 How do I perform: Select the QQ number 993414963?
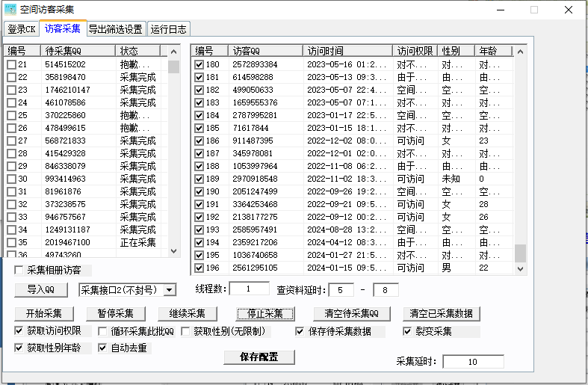[x=65, y=179]
